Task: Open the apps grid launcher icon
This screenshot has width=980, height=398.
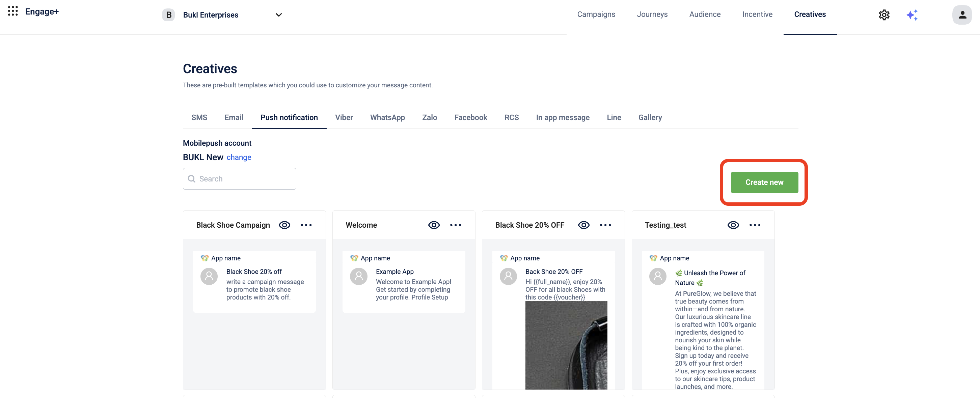Action: (12, 11)
